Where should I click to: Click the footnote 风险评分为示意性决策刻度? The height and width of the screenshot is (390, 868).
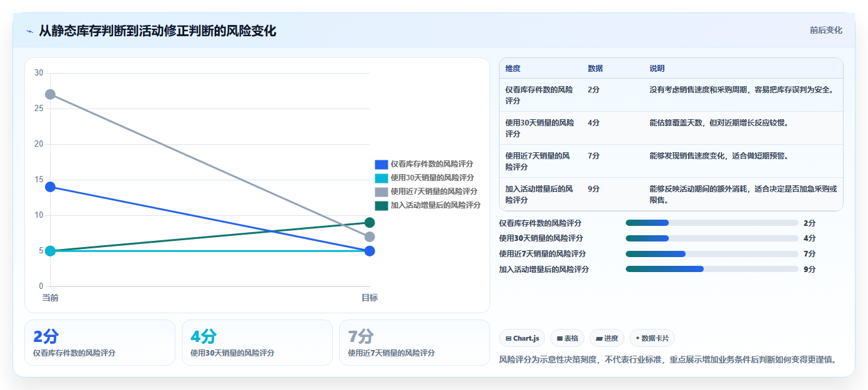668,359
